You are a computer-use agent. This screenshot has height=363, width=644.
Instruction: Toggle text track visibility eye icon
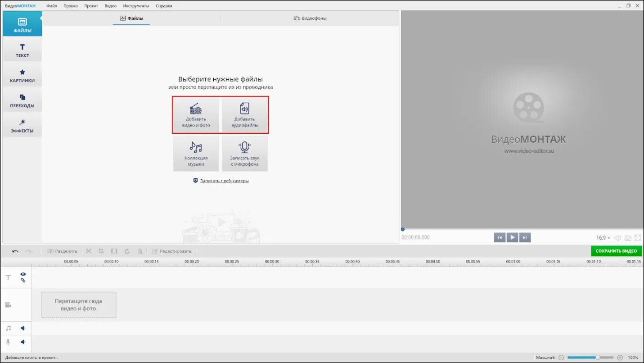tap(23, 274)
